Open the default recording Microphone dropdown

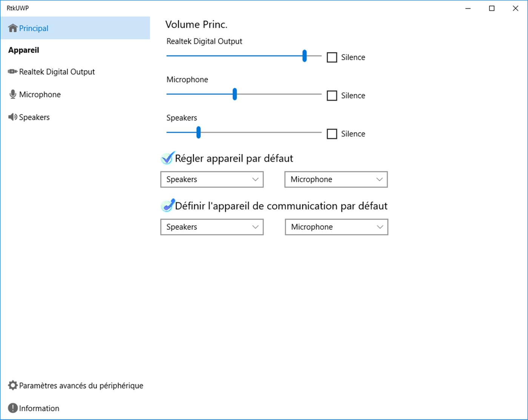[336, 179]
